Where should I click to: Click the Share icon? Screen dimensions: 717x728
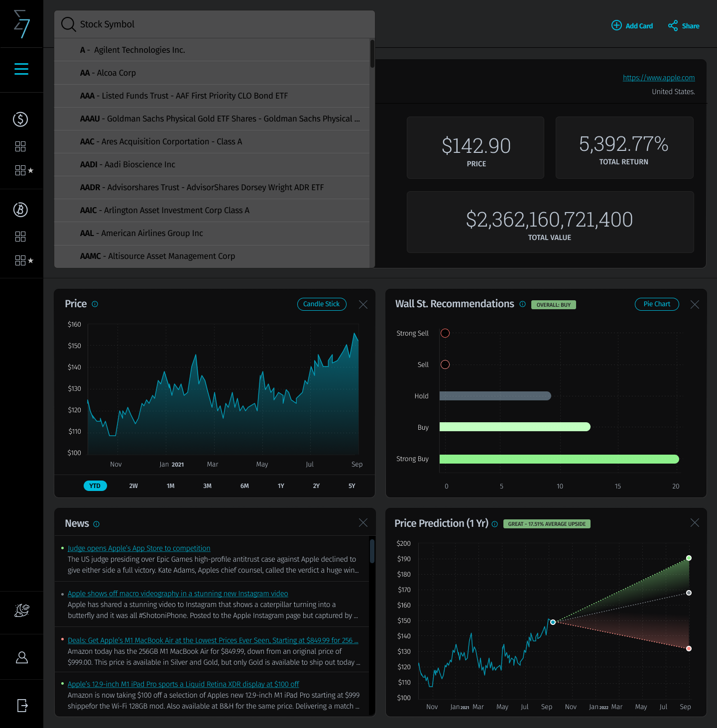673,26
